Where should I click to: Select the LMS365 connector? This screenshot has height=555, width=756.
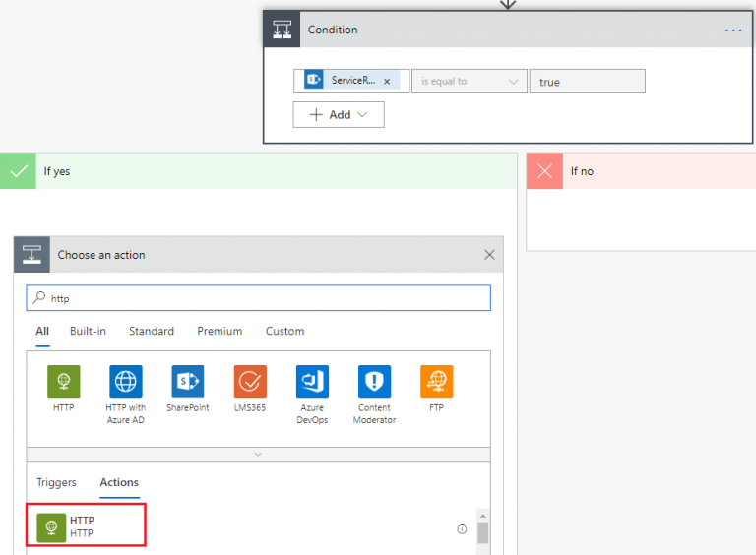[250, 382]
